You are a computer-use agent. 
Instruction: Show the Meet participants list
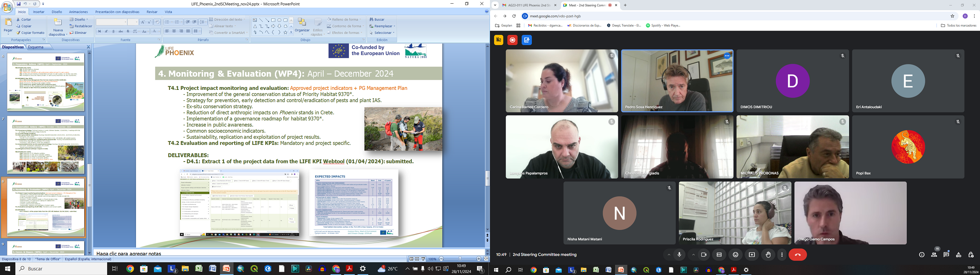pos(934,255)
